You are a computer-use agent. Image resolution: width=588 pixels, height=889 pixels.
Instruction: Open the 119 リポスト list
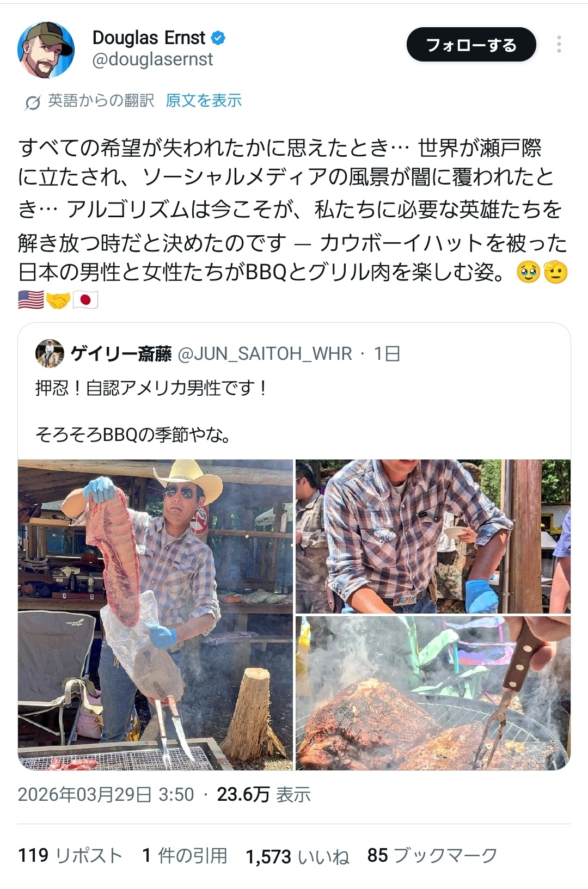[70, 856]
